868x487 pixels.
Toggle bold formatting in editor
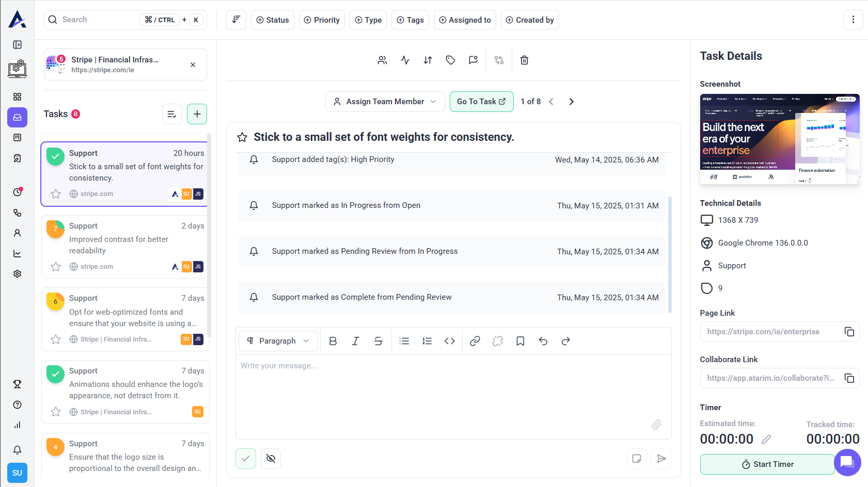coord(333,341)
